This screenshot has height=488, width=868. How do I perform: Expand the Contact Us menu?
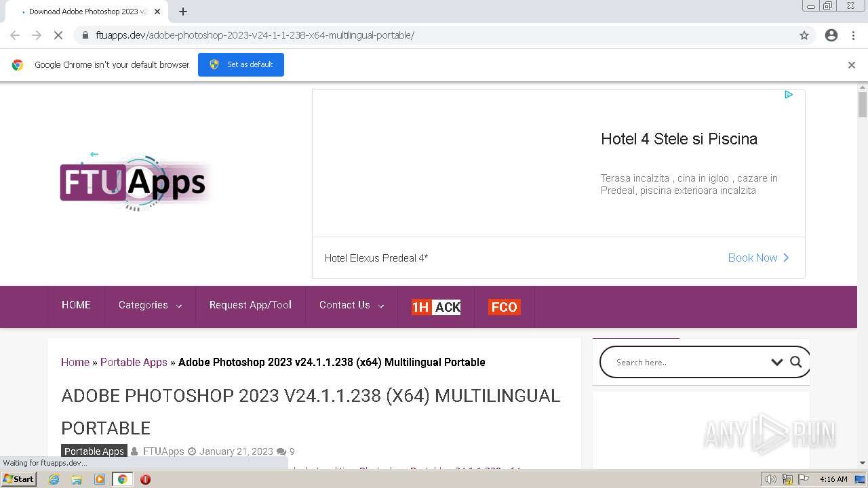351,305
